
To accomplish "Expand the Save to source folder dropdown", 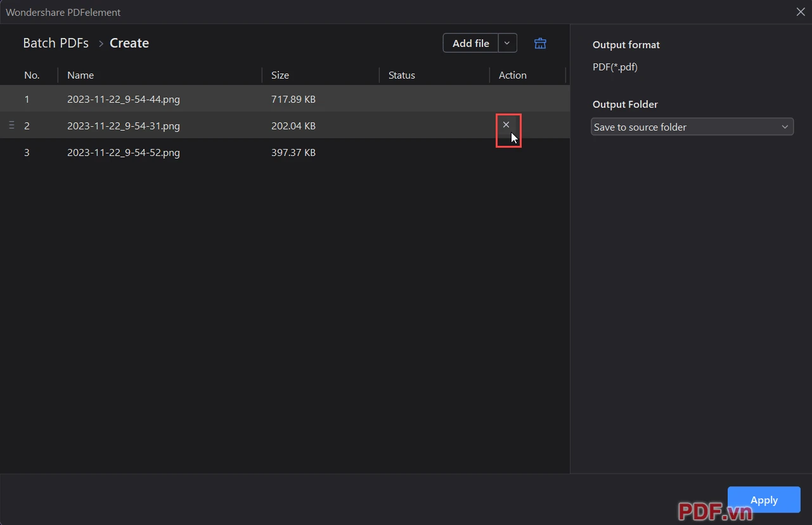I will [x=692, y=127].
